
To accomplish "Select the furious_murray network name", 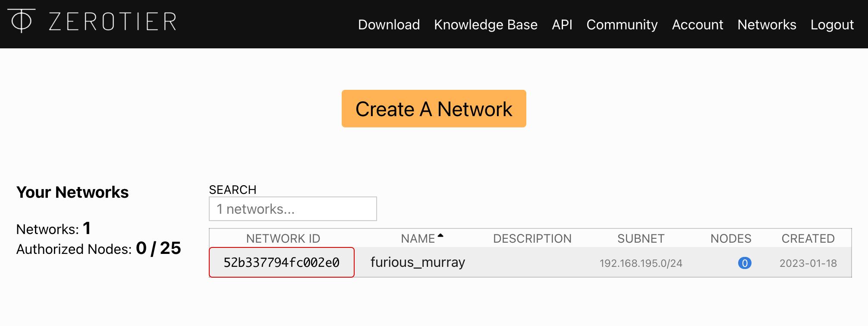I will pyautogui.click(x=418, y=263).
